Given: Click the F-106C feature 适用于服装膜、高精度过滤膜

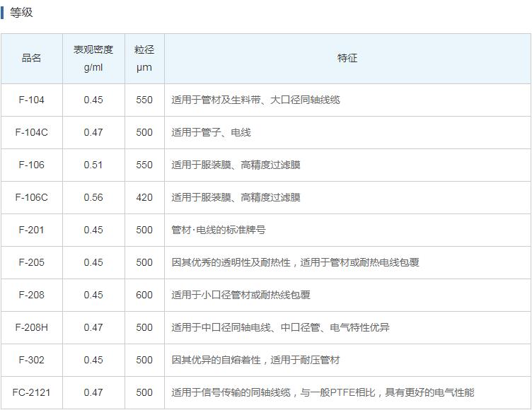Looking at the screenshot, I should click(236, 198).
